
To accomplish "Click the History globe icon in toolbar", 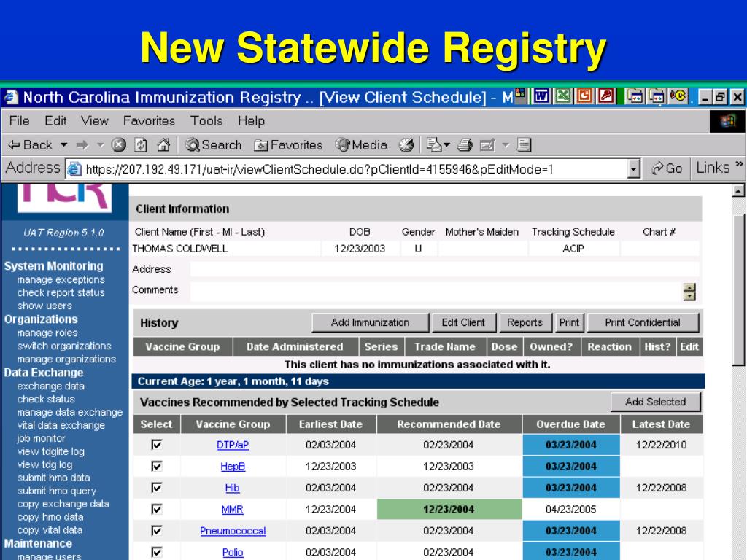I will 406,145.
